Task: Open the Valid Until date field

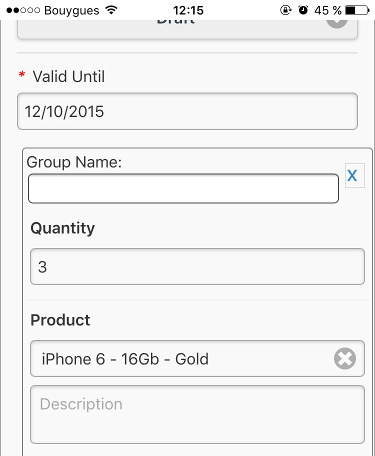Action: click(187, 111)
